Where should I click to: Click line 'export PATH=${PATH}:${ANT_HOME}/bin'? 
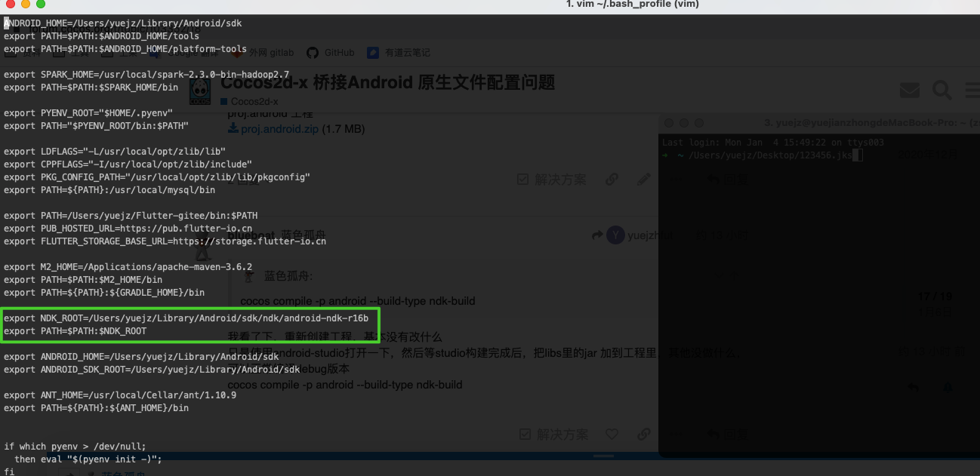[x=96, y=407]
